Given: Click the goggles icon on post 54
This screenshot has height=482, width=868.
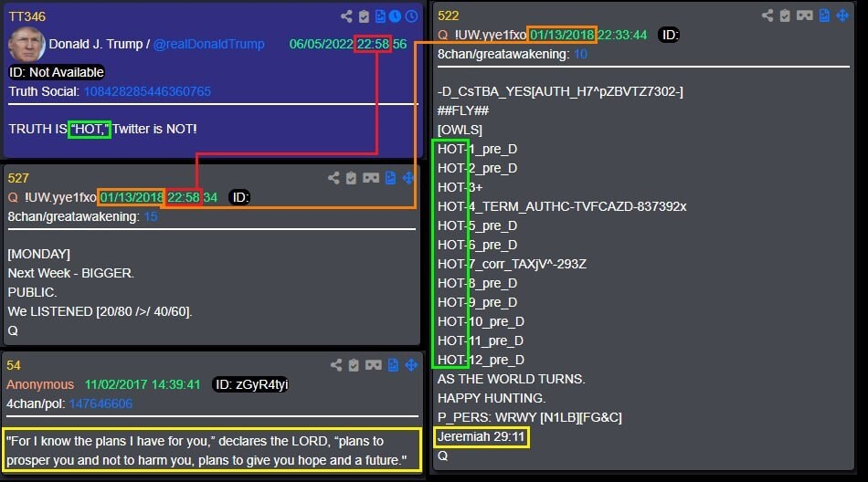Looking at the screenshot, I should coord(374,364).
